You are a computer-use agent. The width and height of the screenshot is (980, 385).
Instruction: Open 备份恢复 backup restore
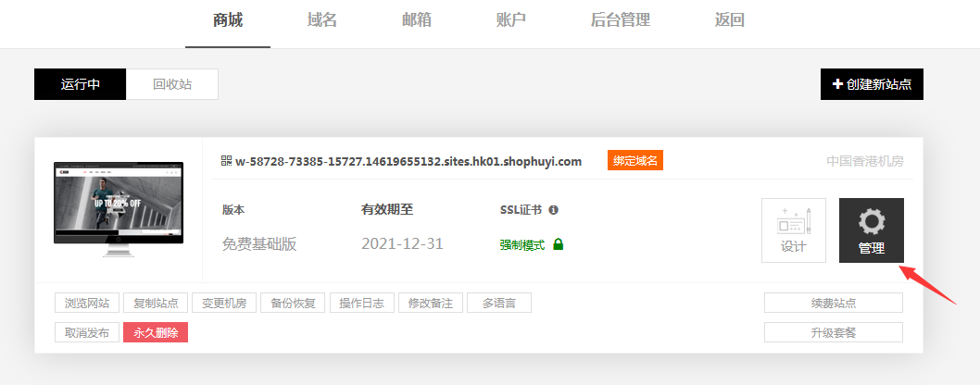[294, 303]
